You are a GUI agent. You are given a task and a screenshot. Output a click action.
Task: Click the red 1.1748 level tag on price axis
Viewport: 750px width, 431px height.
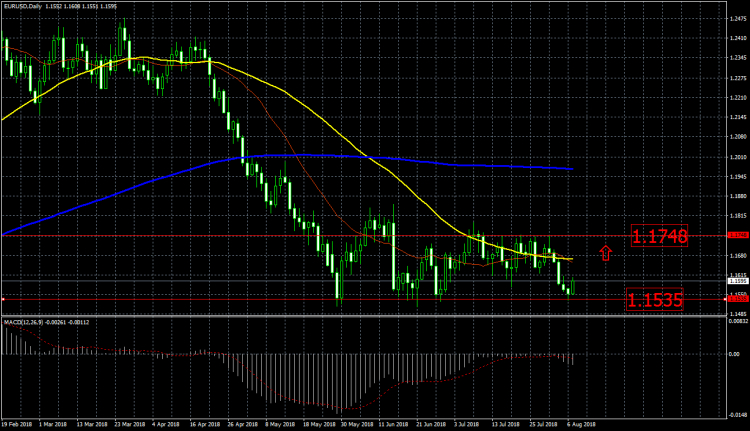coord(738,235)
